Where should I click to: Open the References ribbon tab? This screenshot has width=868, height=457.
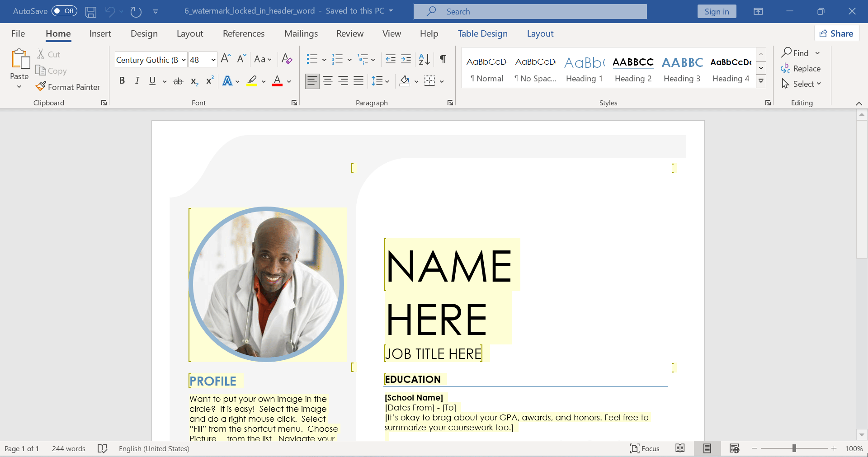tap(244, 33)
